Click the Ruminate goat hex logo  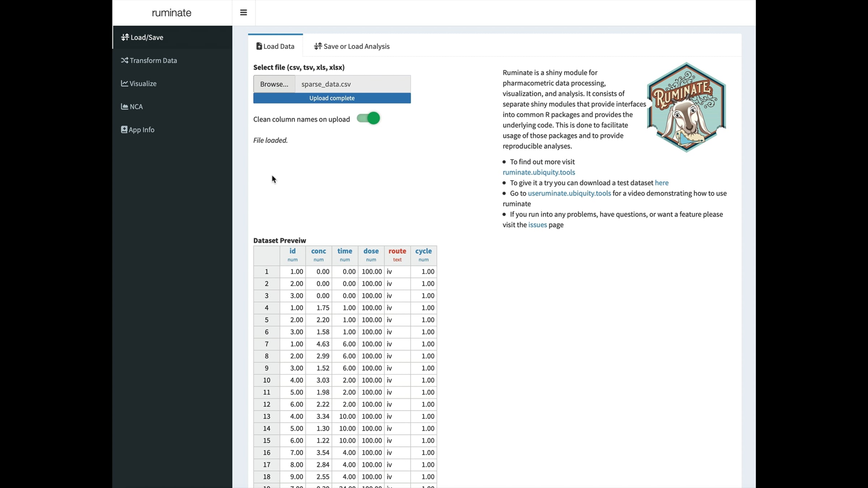point(686,107)
